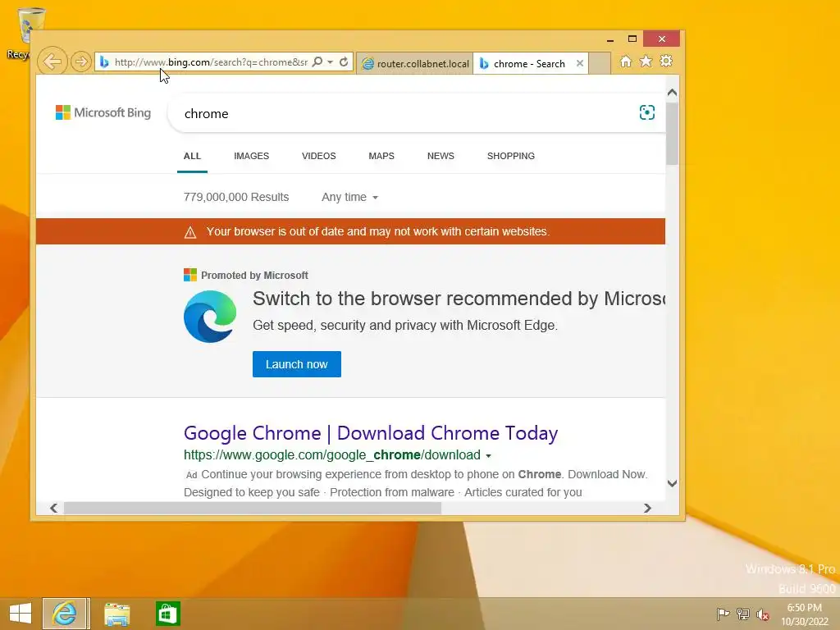Open File Explorer from taskbar
Screen dimensions: 840x630
pos(117,614)
